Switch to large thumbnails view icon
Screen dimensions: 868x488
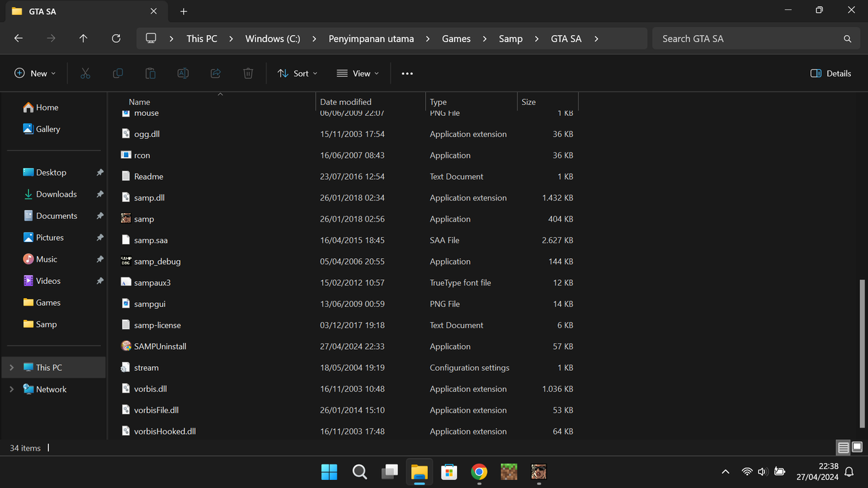(857, 447)
